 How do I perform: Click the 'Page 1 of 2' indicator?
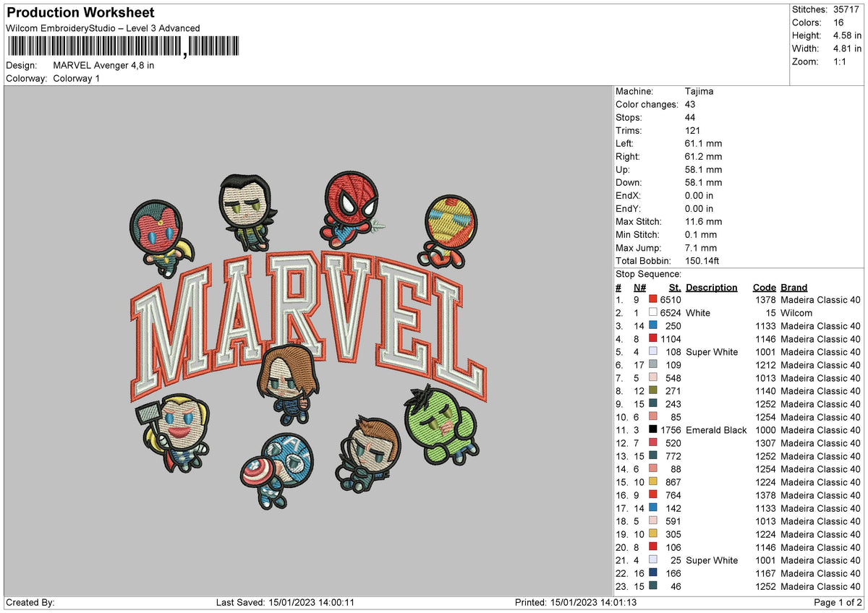click(838, 602)
